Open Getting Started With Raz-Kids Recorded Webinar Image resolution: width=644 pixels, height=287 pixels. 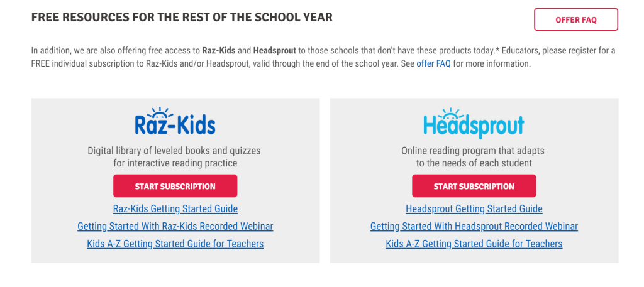[x=175, y=226]
